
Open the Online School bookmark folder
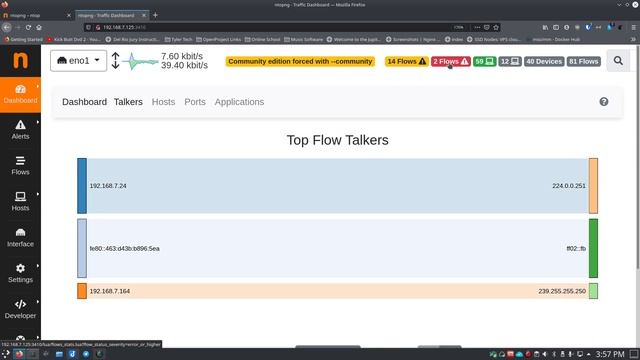coord(262,40)
